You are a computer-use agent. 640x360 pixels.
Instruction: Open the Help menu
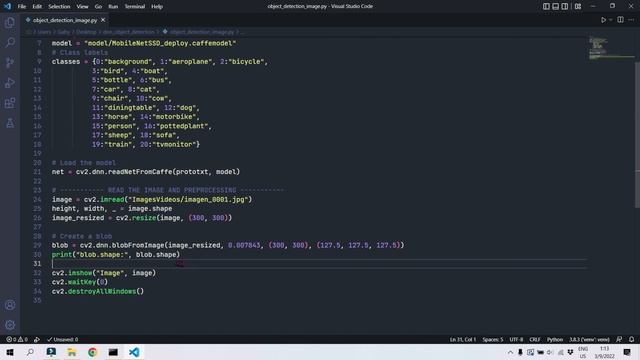point(157,7)
